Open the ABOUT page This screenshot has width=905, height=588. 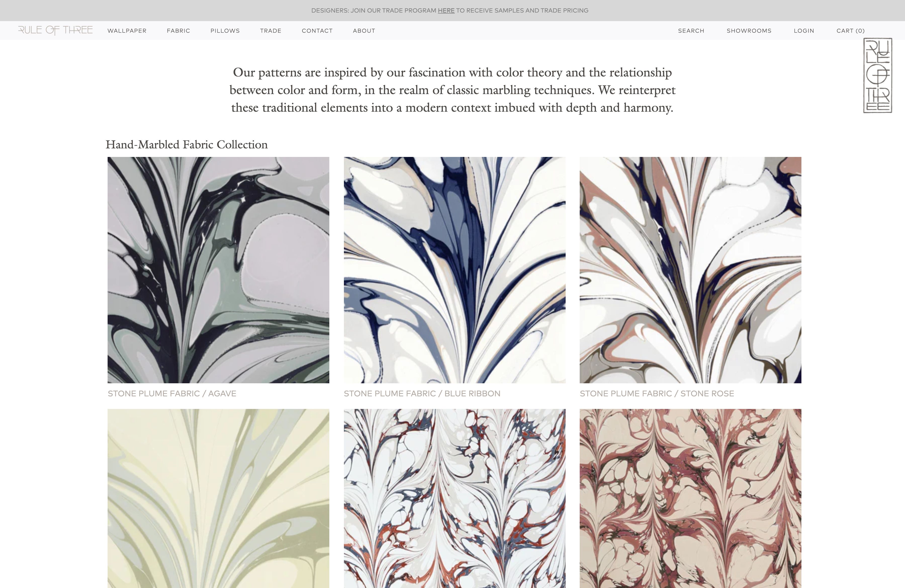click(364, 30)
